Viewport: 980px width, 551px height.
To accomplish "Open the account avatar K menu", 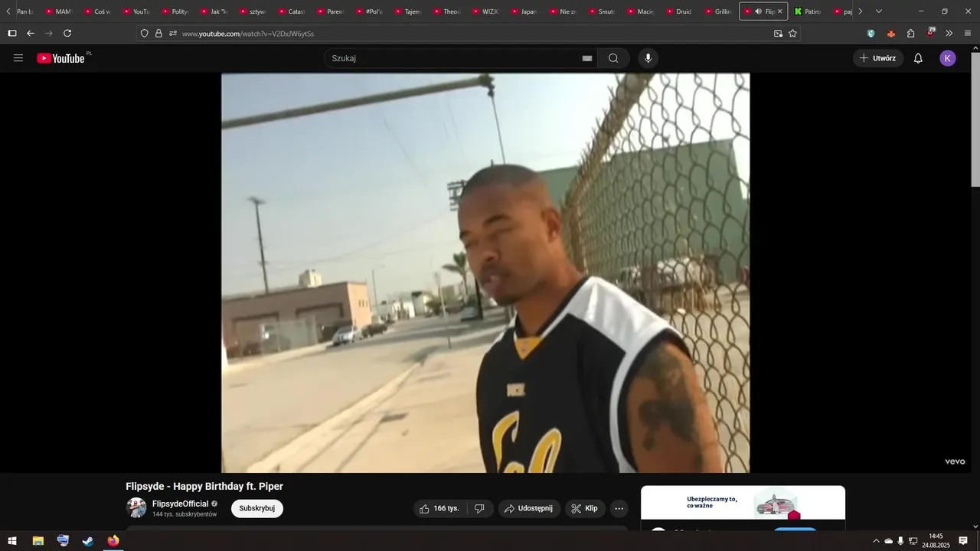I will pos(948,58).
